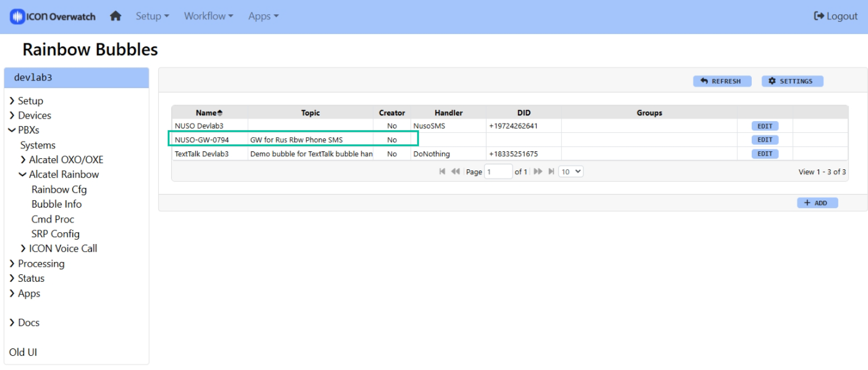The width and height of the screenshot is (868, 370).
Task: Click the ICON Overwatch logo
Action: [x=53, y=17]
